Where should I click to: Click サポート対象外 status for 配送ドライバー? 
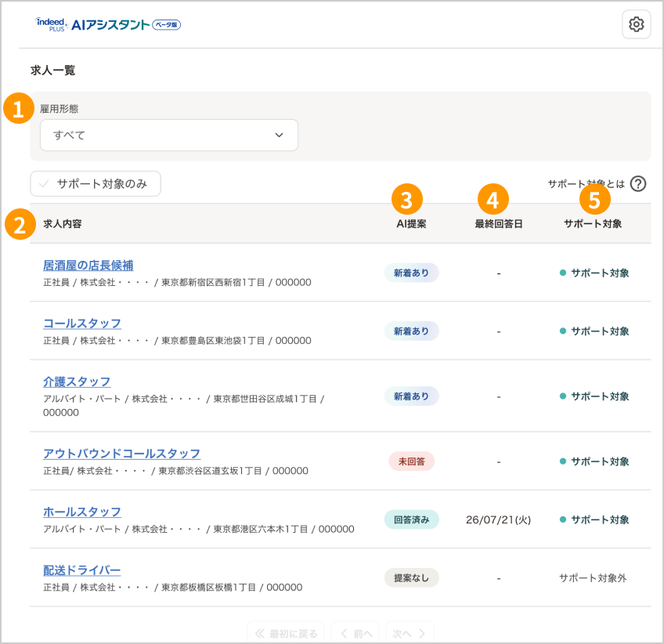click(593, 578)
